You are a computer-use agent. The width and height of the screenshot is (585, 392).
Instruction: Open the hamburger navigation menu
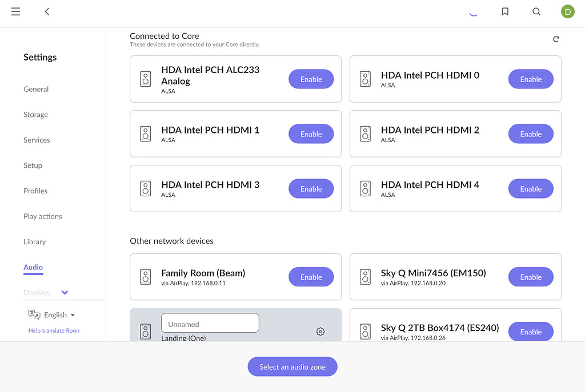[15, 11]
